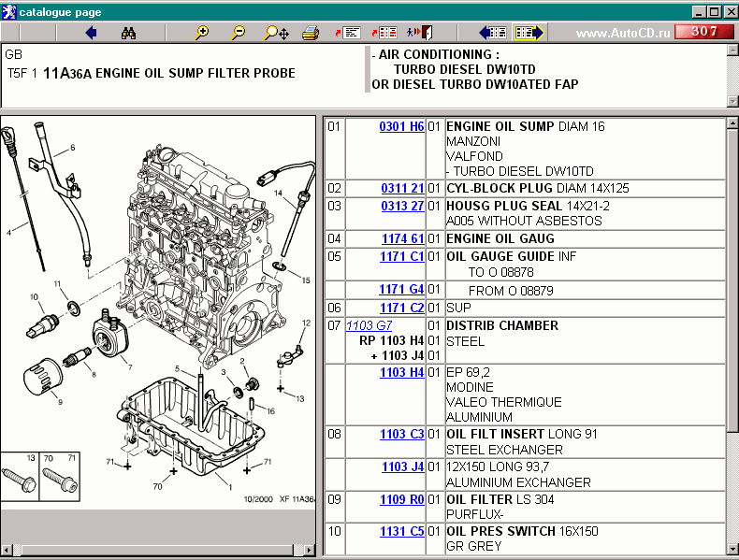Open part number 1109 R0 oil filter link

[401, 500]
